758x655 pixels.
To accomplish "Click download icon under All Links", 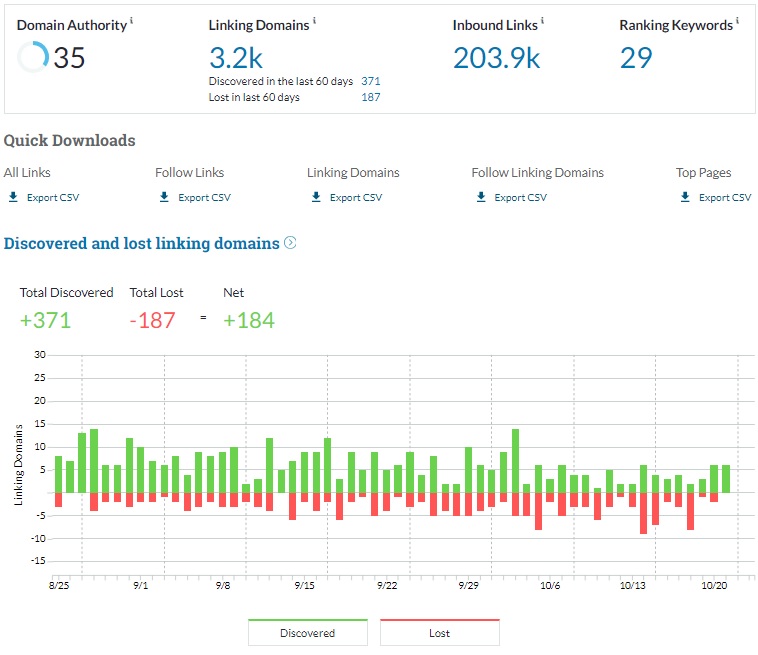I will click(x=14, y=197).
